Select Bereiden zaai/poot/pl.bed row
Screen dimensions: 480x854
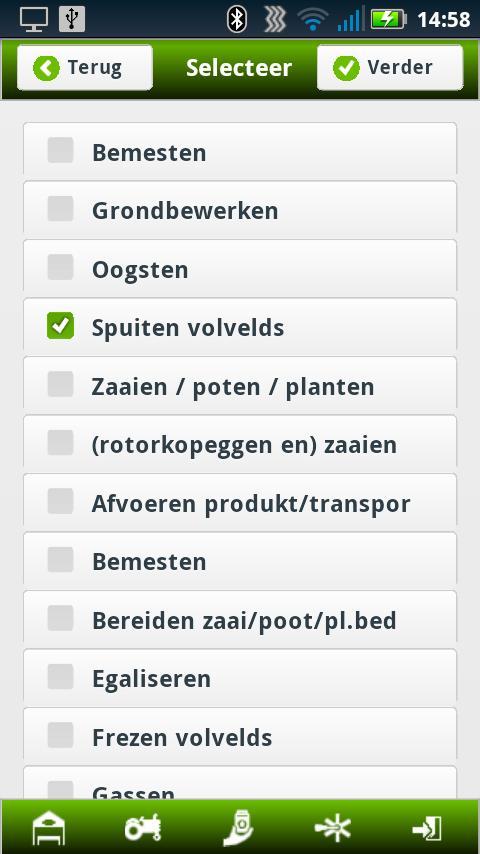(240, 619)
